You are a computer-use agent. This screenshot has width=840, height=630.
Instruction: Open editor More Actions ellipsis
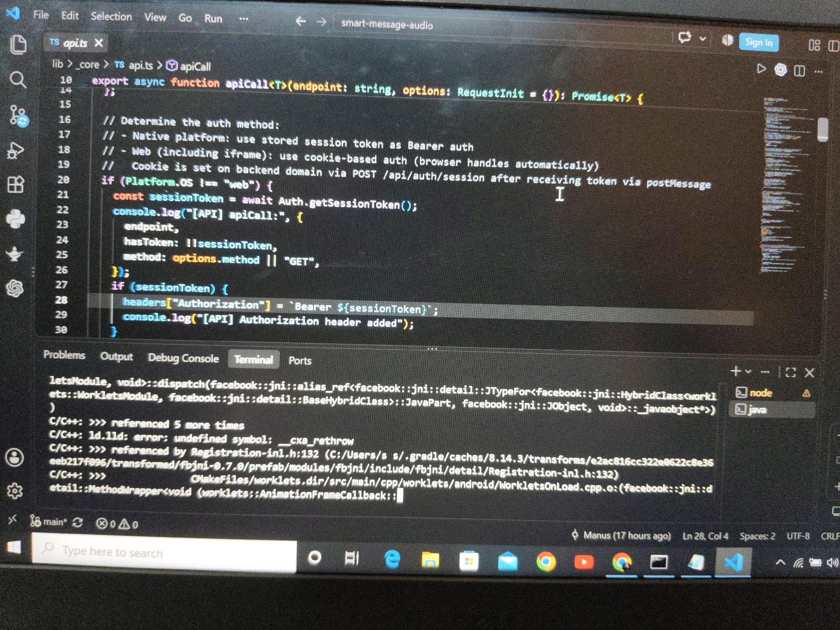click(818, 72)
